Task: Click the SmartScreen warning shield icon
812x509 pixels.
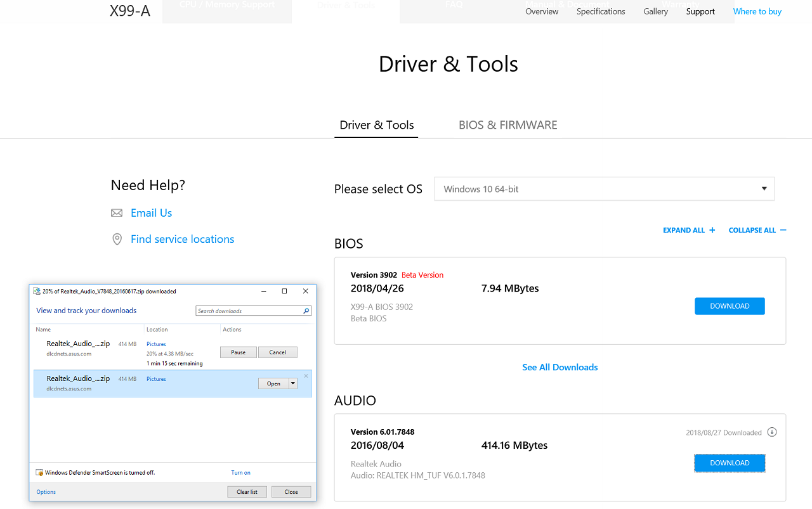Action: click(x=40, y=473)
